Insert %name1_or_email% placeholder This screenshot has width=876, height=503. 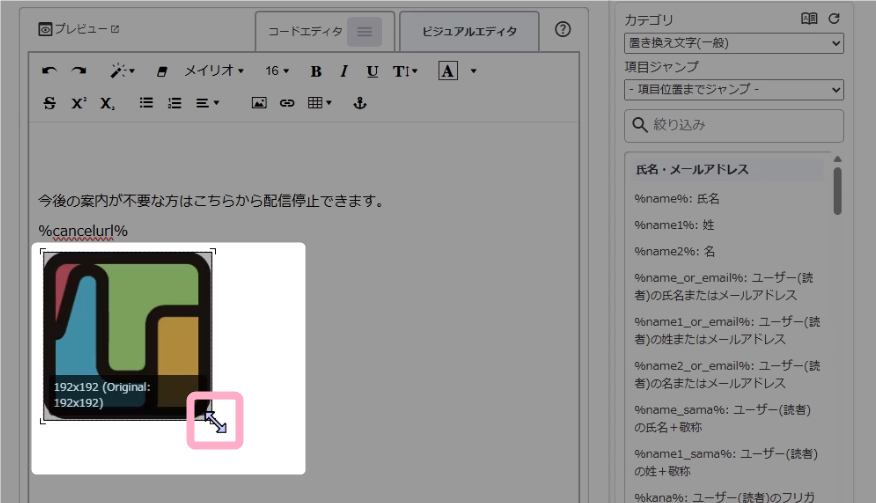pos(727,330)
